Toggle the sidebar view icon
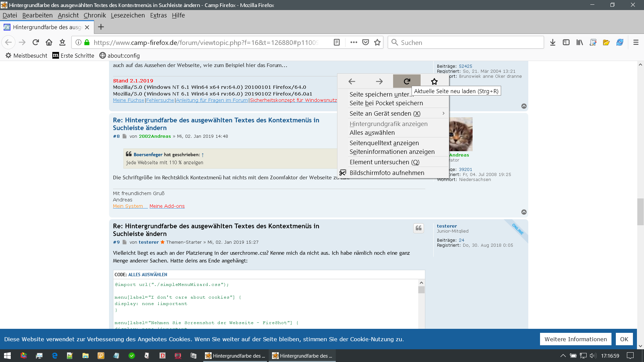The image size is (644, 362). [x=566, y=42]
